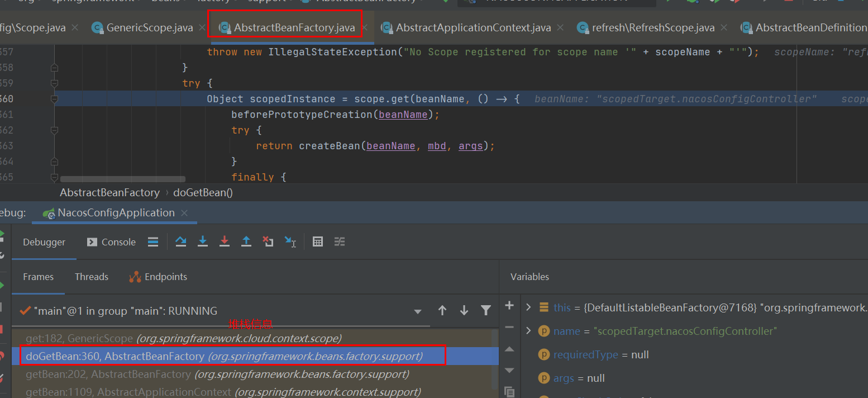Viewport: 868px width, 398px height.
Task: Click the Variables panel header
Action: (530, 277)
